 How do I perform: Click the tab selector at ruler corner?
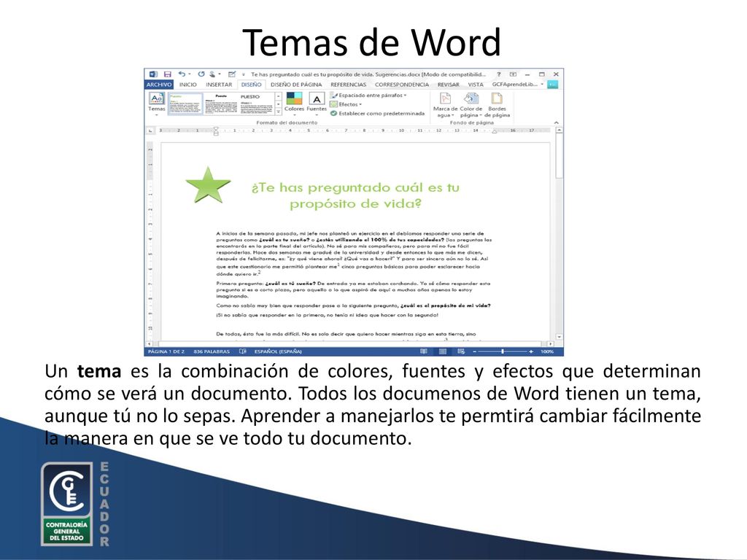click(150, 130)
